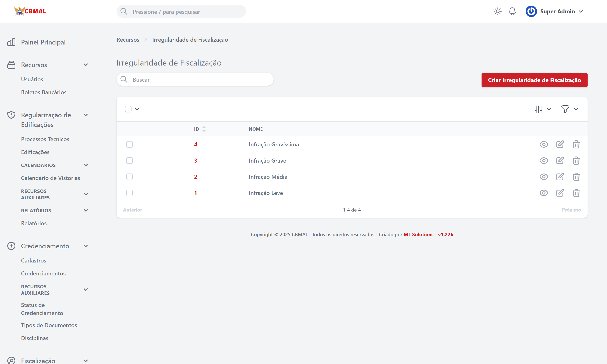Open Processos Técnicos in the sidebar
Viewport: 607px width, 364px height.
point(45,139)
